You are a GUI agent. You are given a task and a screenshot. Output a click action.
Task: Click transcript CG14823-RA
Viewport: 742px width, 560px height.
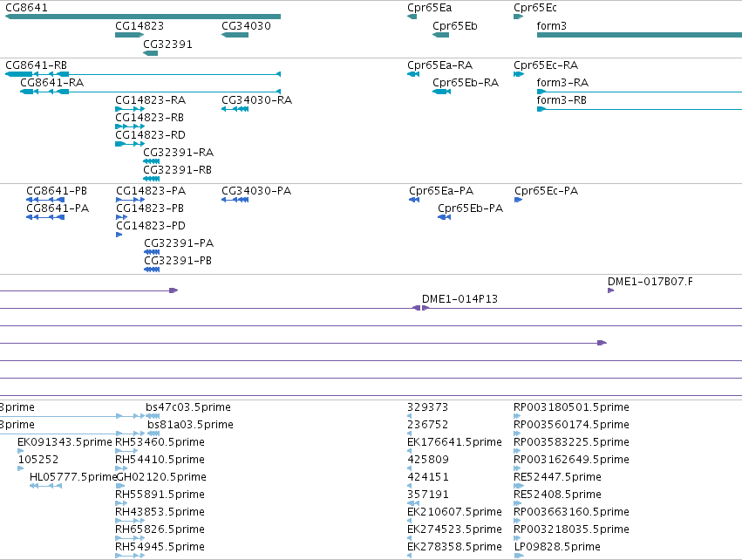(x=130, y=109)
